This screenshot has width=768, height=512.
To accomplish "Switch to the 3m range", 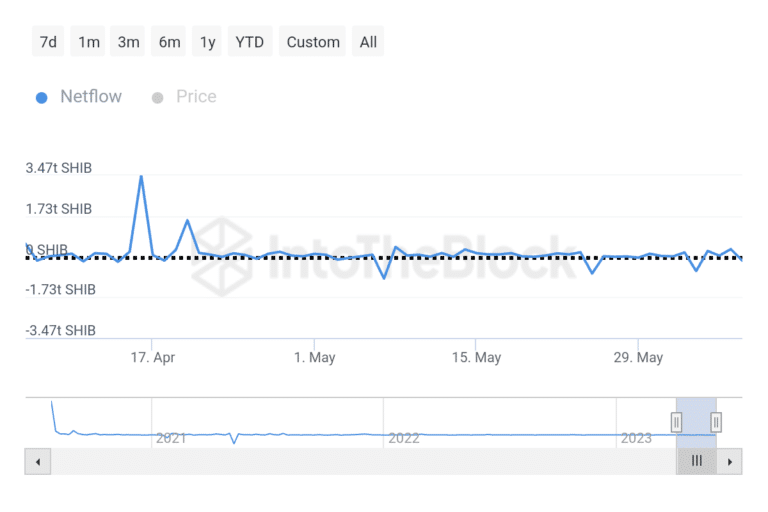I will (x=128, y=42).
